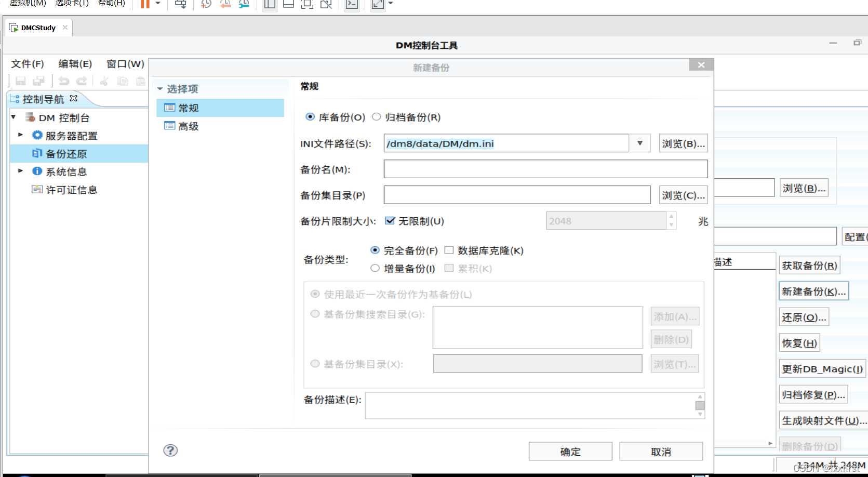Uncheck the 无限制(U) checkbox
Viewport: 868px width, 477px height.
click(390, 220)
